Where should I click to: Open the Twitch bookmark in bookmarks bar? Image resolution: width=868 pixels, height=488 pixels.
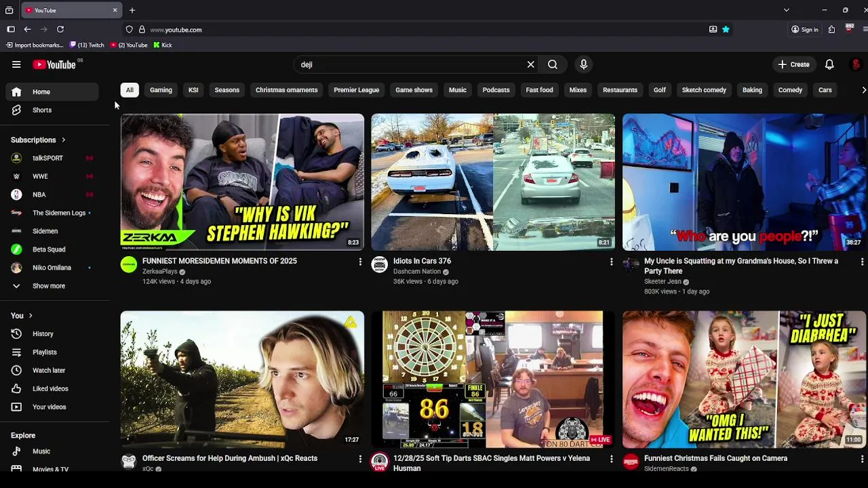point(86,45)
